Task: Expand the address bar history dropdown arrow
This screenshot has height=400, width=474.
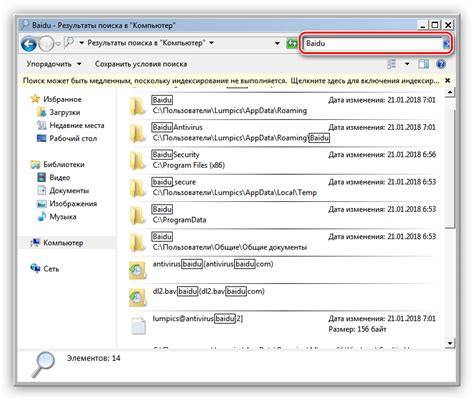Action: pyautogui.click(x=277, y=43)
